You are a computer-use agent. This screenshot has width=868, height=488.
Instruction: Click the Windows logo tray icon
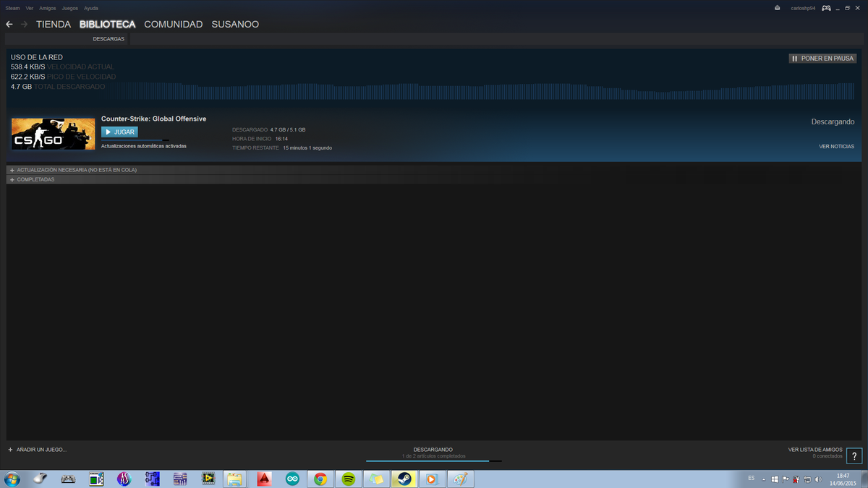[x=774, y=479]
